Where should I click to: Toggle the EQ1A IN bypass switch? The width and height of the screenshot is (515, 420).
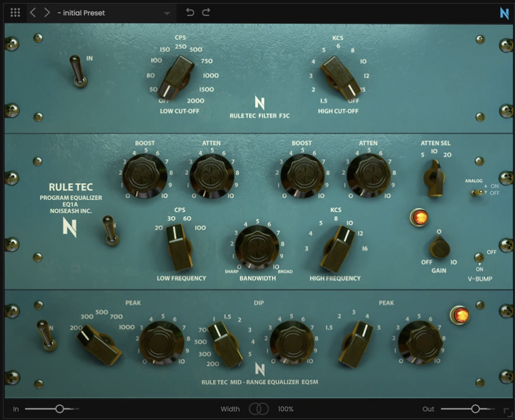(110, 230)
